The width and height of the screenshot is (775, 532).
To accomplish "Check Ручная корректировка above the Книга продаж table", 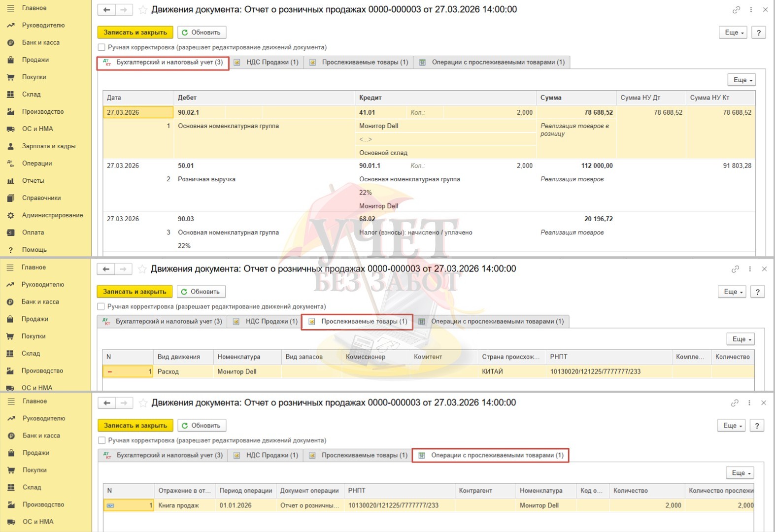I will 101,440.
